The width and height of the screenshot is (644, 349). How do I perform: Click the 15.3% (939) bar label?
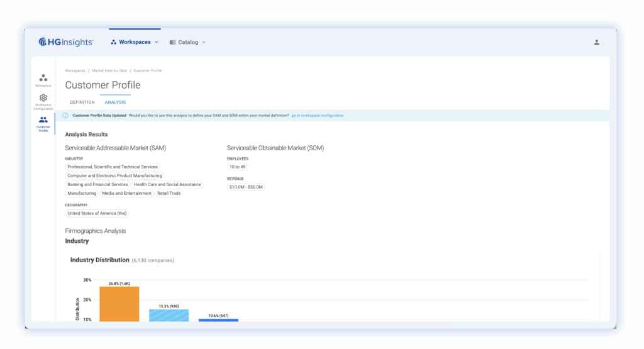(169, 306)
